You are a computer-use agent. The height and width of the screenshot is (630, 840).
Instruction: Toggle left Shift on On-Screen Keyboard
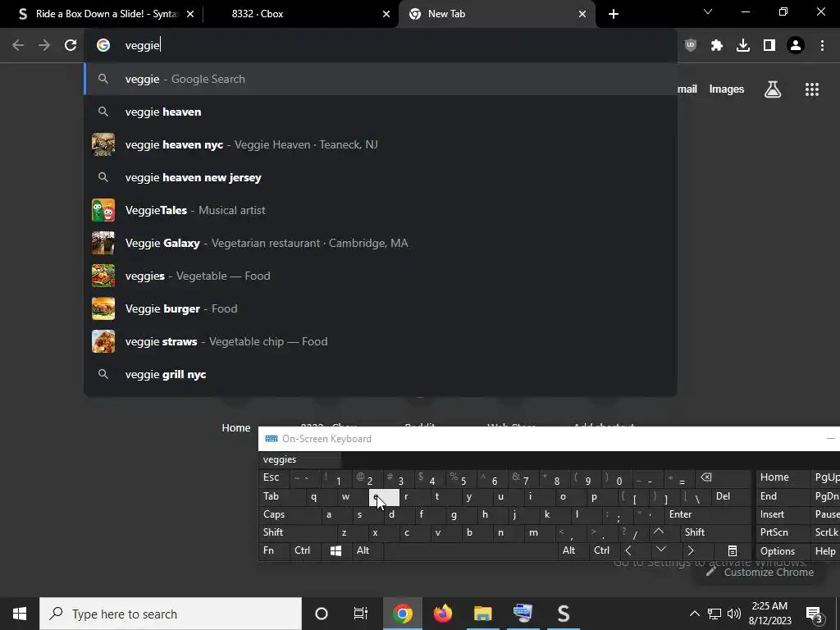(x=296, y=532)
